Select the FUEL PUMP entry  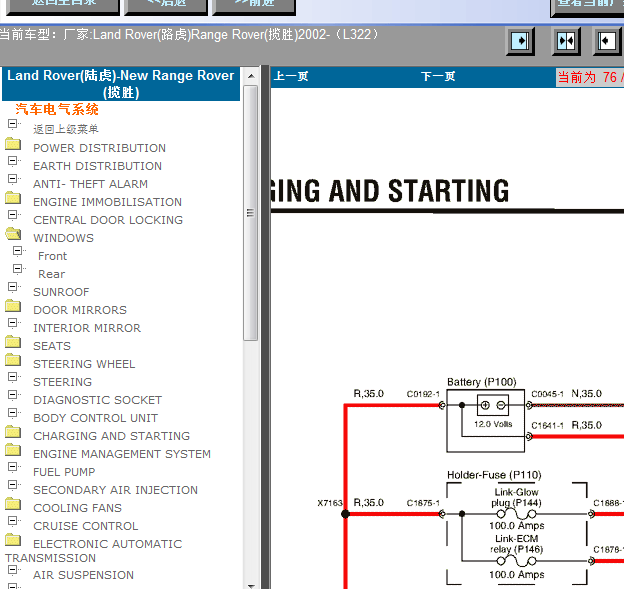(64, 472)
